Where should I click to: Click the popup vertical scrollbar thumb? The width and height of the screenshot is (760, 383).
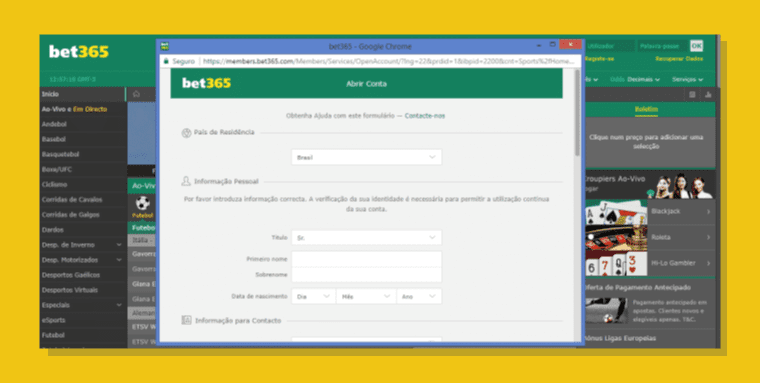(x=577, y=112)
